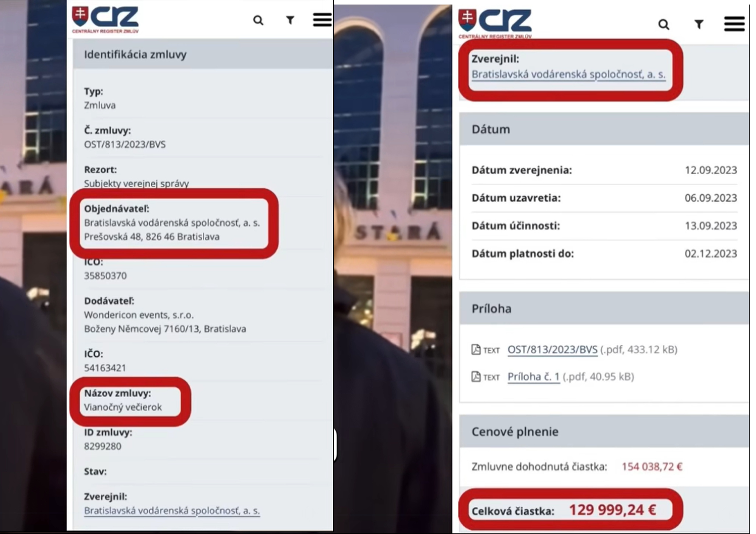Open Bratislavská vodárenská spoločnosť link under top Zverejnil
The height and width of the screenshot is (534, 756).
pyautogui.click(x=568, y=74)
